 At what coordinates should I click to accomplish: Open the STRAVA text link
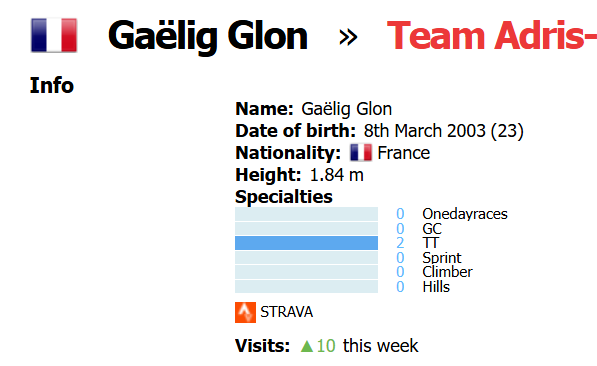(x=286, y=312)
